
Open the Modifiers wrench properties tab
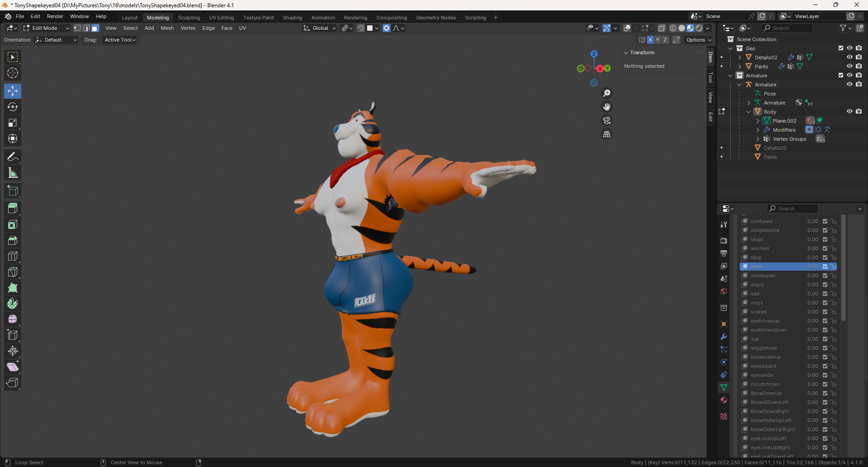pyautogui.click(x=724, y=337)
